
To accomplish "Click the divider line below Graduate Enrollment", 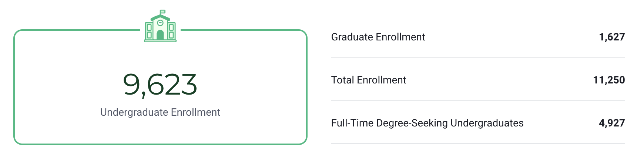I will pyautogui.click(x=478, y=57).
